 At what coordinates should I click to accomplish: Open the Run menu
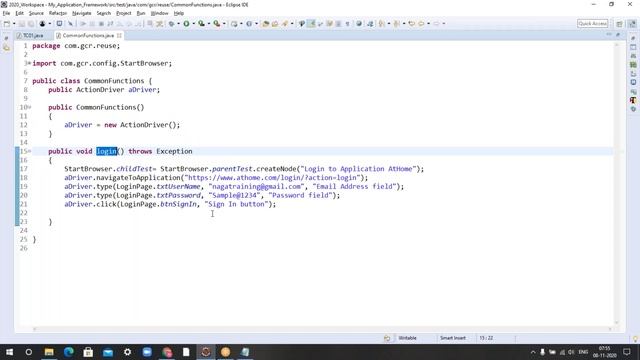click(x=141, y=13)
